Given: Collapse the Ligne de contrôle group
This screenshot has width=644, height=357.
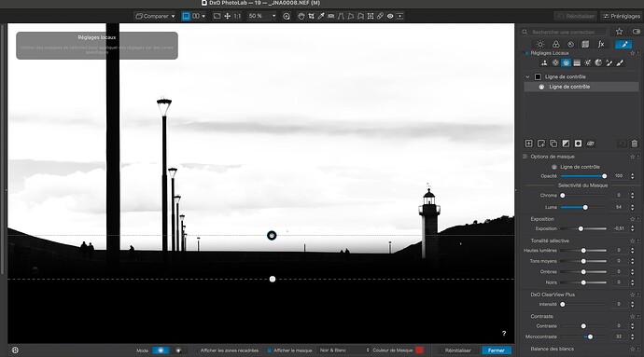Looking at the screenshot, I should pyautogui.click(x=527, y=76).
